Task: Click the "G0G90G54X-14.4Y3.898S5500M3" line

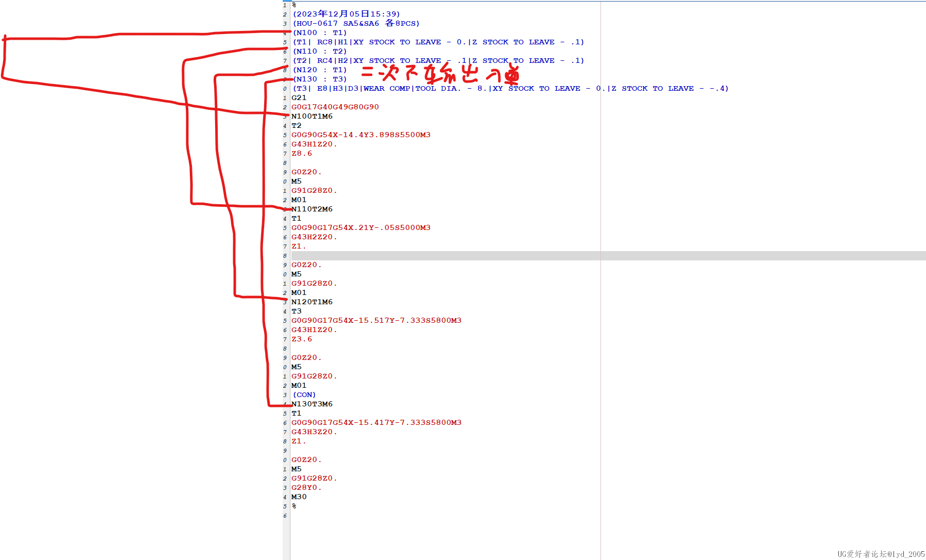Action: pos(361,135)
